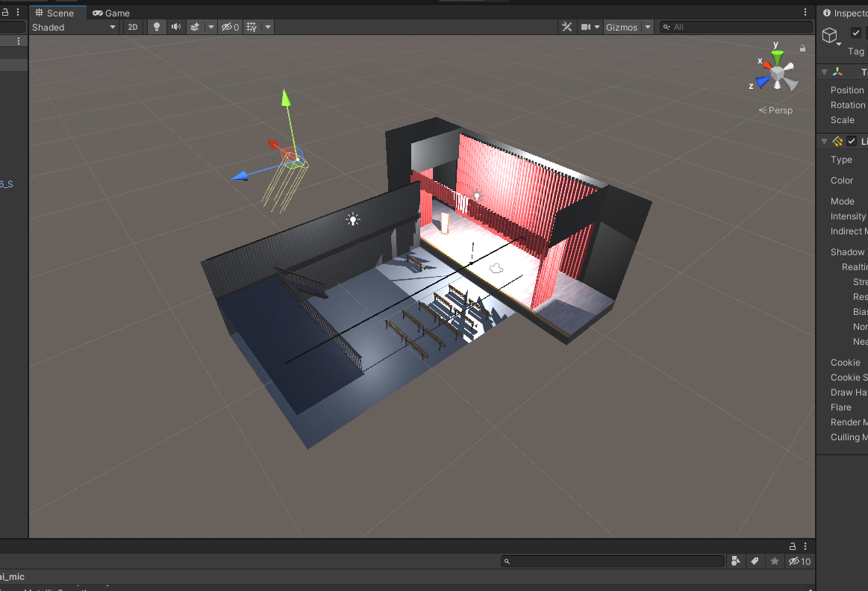Click the Intensity field in the Light inspector
Viewport: 868px width, 591px height.
(x=849, y=216)
